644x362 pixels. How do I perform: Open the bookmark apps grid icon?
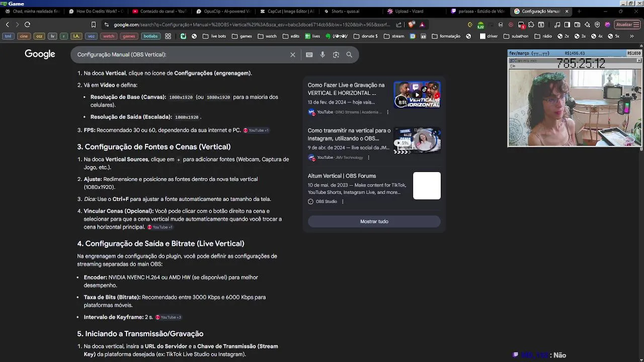[168, 36]
